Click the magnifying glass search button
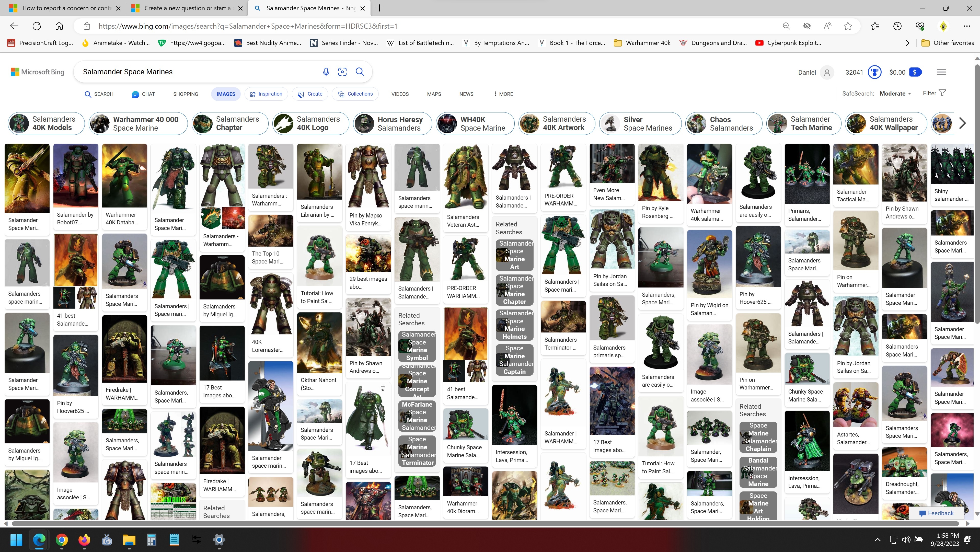This screenshot has width=980, height=552. coord(360,72)
